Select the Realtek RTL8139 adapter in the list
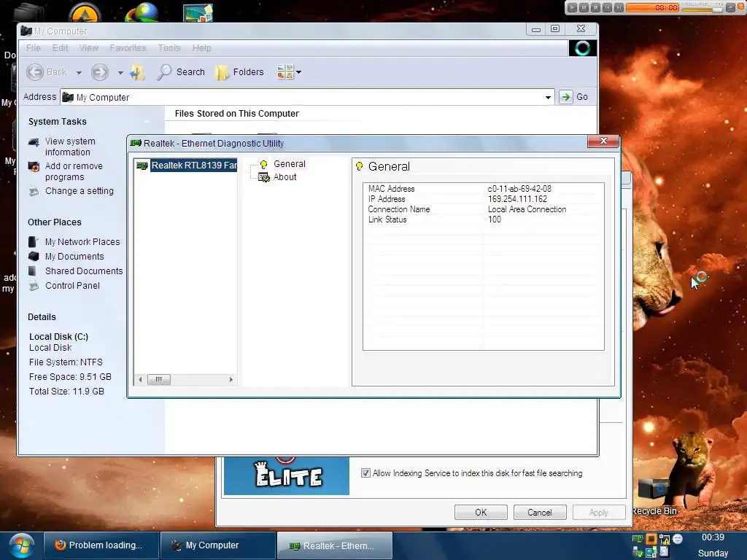The width and height of the screenshot is (747, 560). click(x=193, y=166)
